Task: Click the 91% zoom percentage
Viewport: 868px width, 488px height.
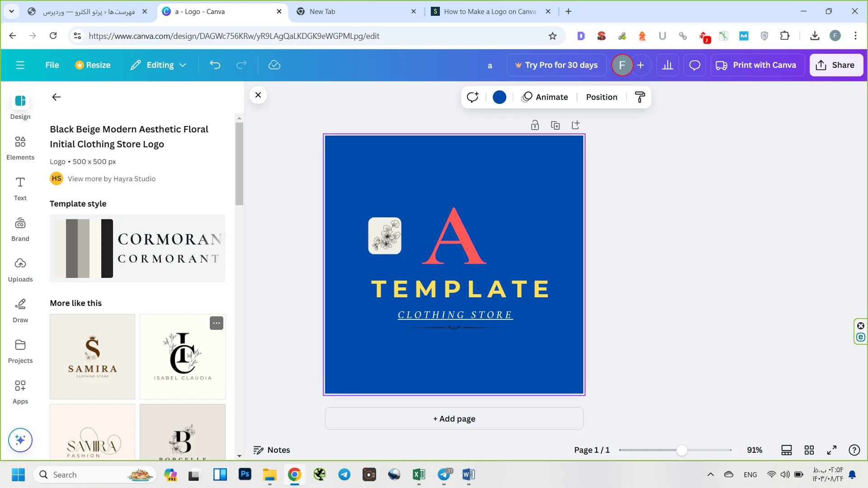Action: (755, 450)
